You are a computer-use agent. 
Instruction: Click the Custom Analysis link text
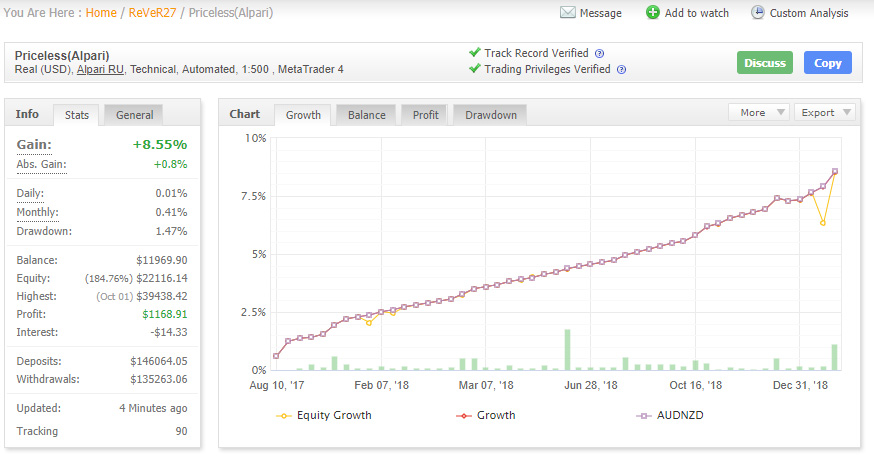point(809,13)
